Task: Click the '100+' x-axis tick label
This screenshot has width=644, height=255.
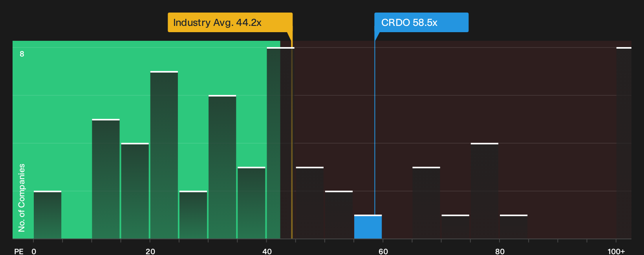Action: tap(616, 251)
